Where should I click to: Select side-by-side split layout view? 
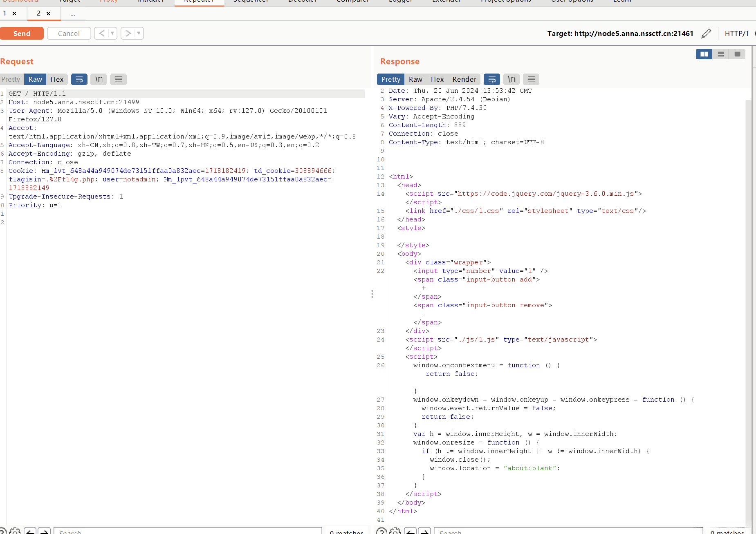[704, 54]
